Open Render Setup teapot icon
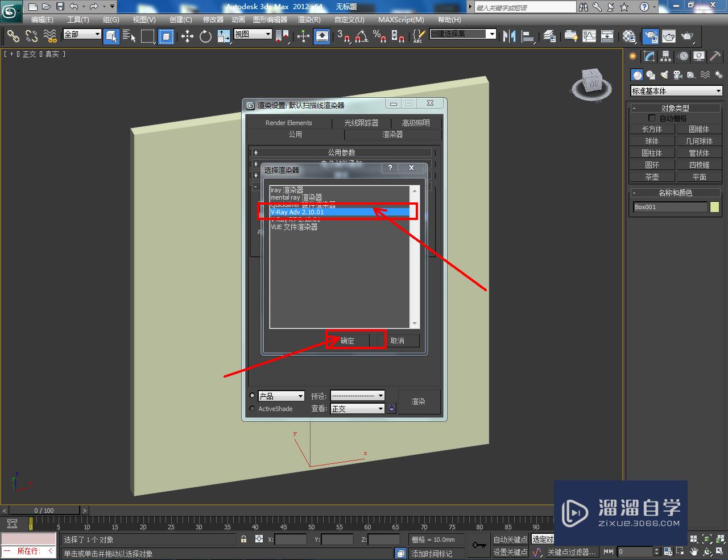728x560 pixels. click(x=650, y=36)
